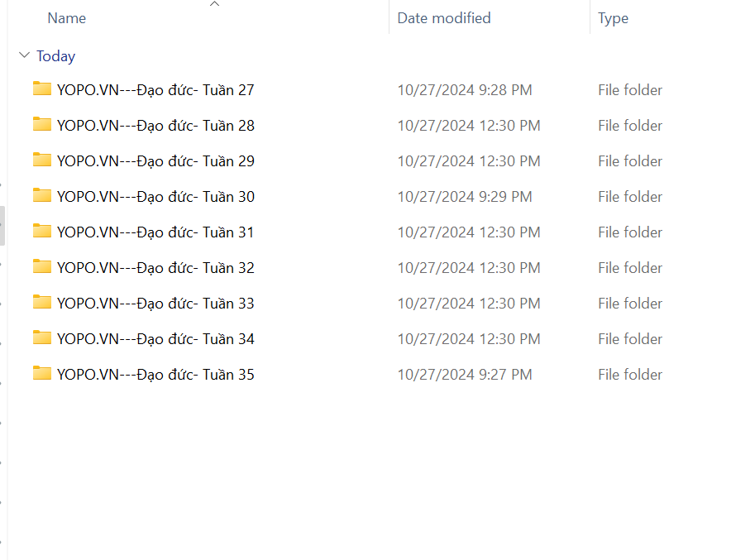The image size is (755, 560).
Task: Click folder icon for Tuần 35
Action: (x=42, y=373)
